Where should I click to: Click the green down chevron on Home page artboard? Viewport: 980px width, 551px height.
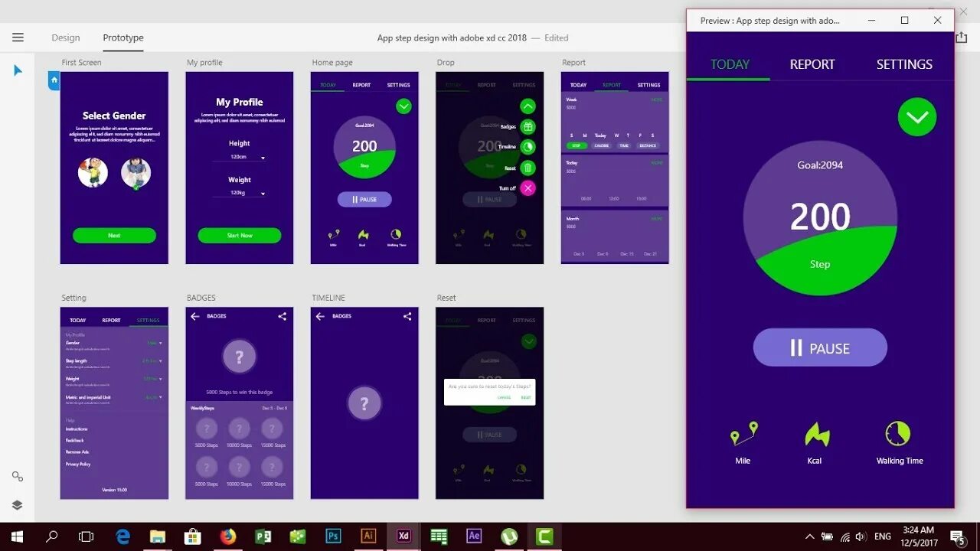[x=403, y=106]
